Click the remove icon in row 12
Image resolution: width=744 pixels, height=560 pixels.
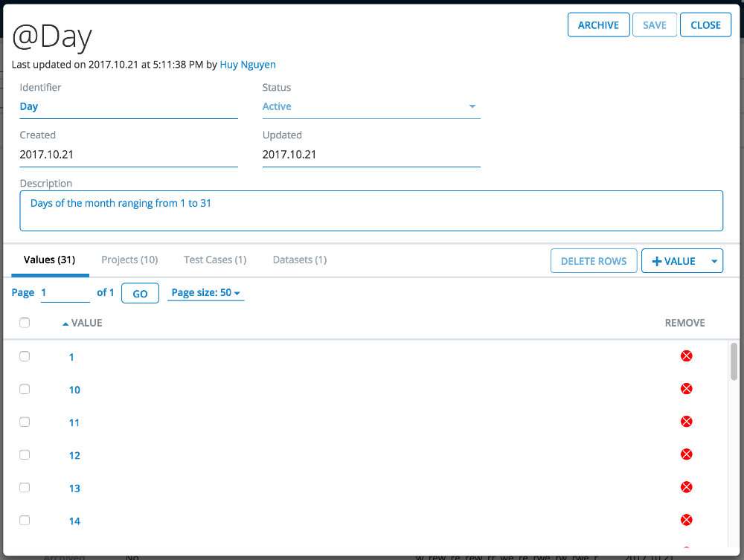tap(686, 454)
